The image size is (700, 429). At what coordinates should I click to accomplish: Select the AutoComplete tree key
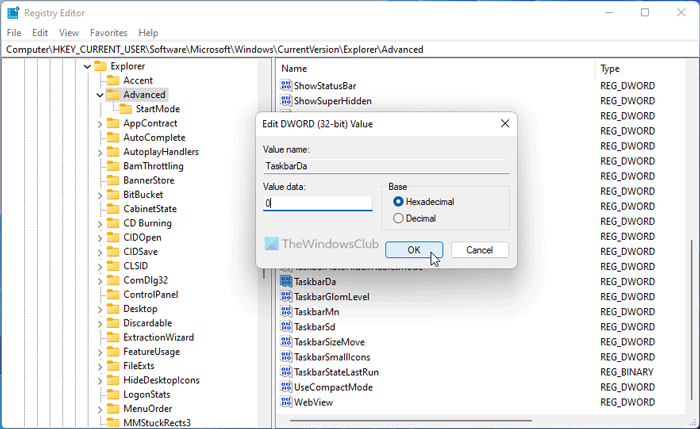[154, 137]
